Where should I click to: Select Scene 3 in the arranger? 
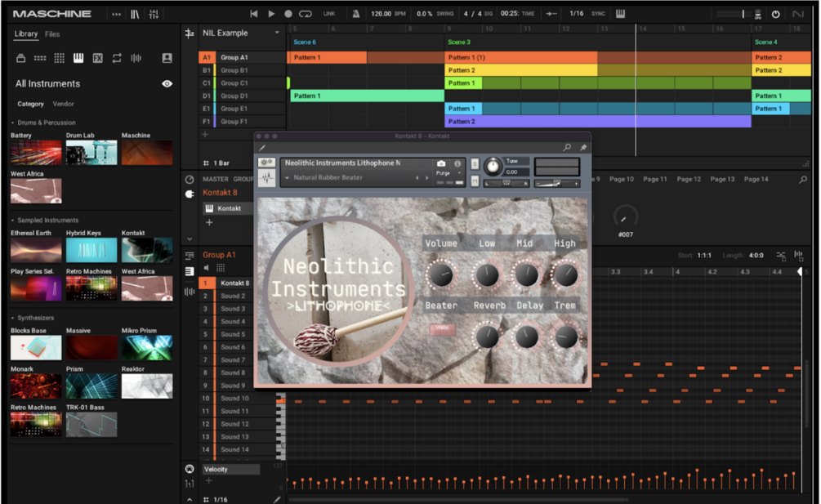click(459, 42)
